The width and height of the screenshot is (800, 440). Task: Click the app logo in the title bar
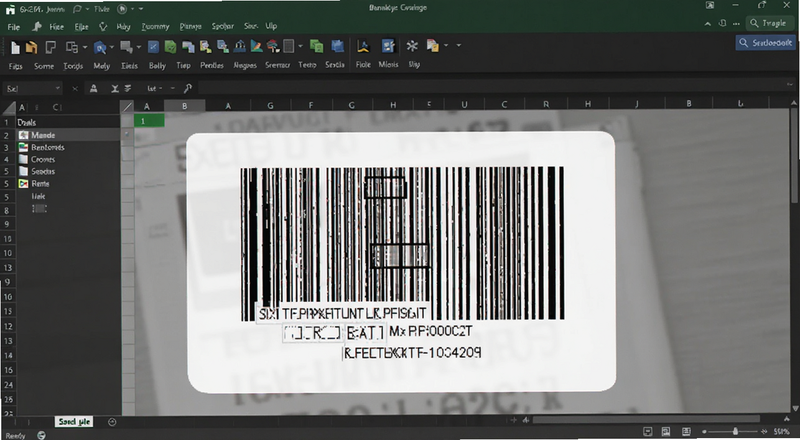pyautogui.click(x=10, y=9)
